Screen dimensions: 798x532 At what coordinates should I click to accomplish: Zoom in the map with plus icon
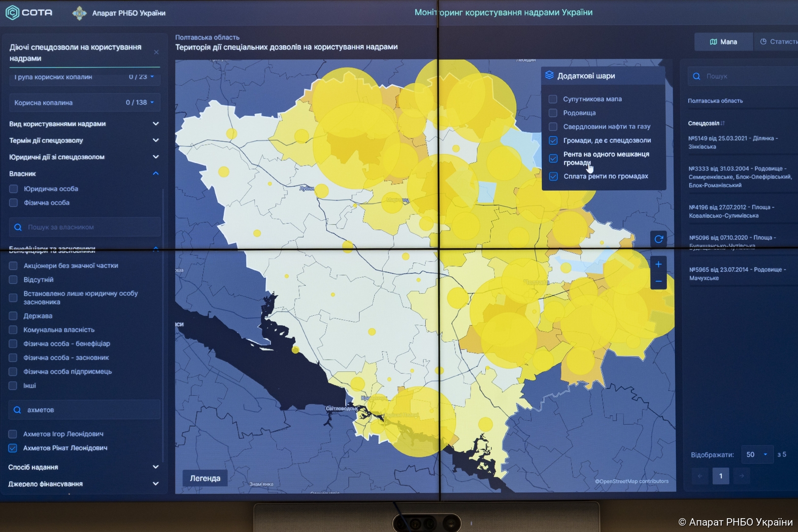(x=659, y=265)
